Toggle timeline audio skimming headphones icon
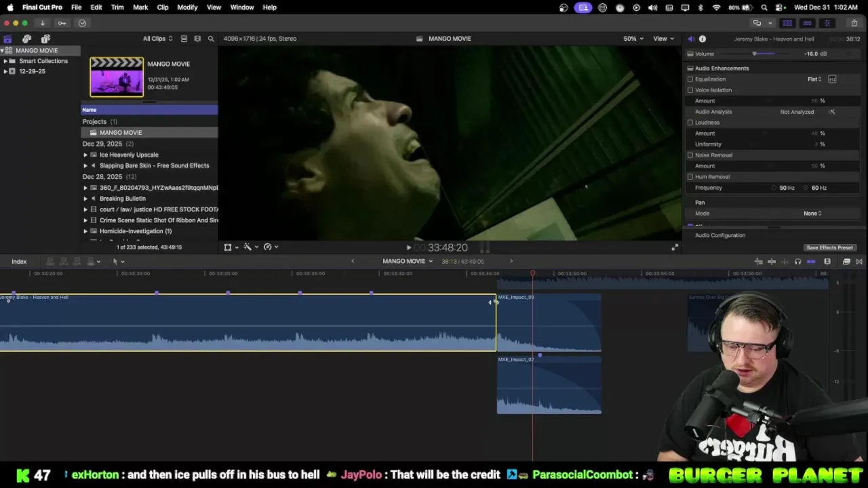 pyautogui.click(x=797, y=262)
